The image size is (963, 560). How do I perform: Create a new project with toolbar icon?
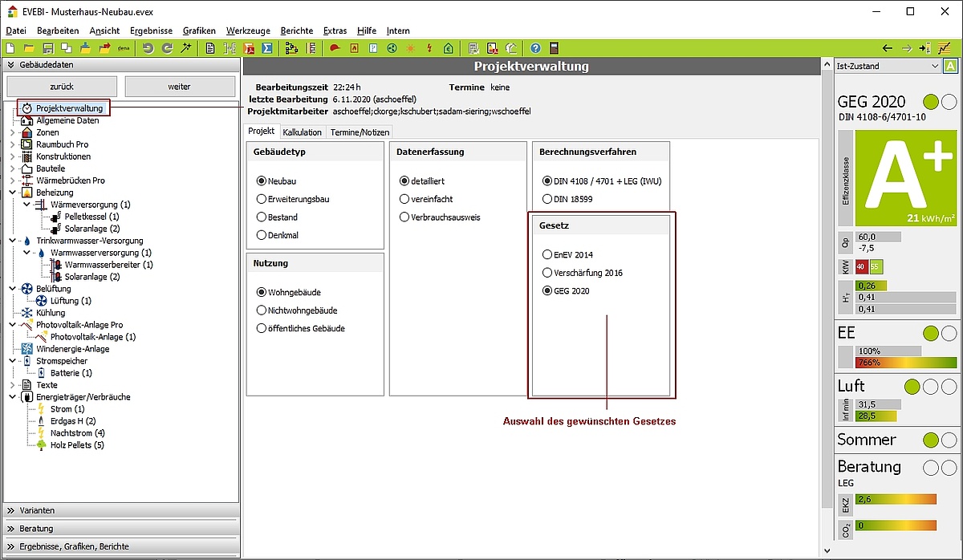click(x=10, y=48)
